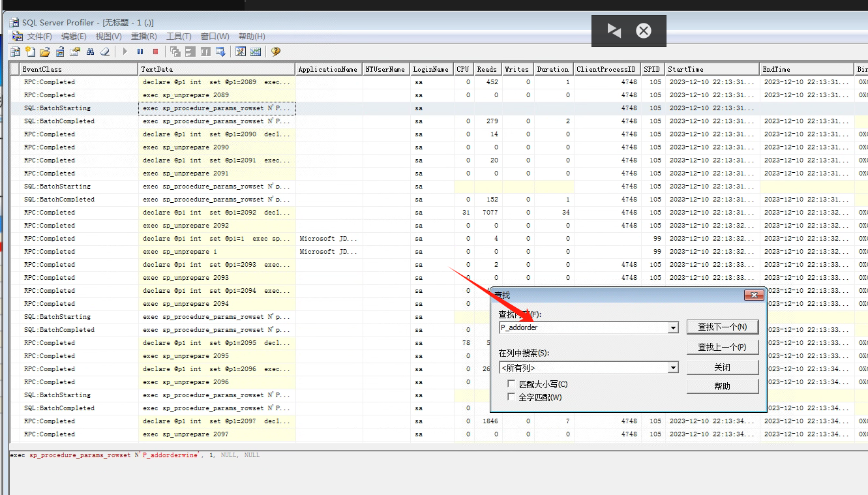Viewport: 868px width, 495px height.
Task: Open the 文件(F) menu
Action: [40, 37]
